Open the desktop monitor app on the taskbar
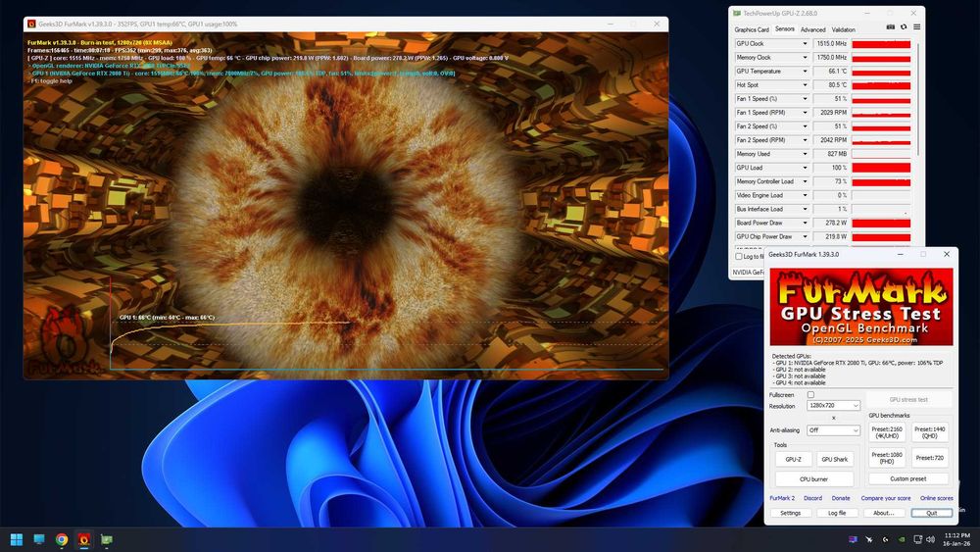The height and width of the screenshot is (552, 980). [39, 539]
